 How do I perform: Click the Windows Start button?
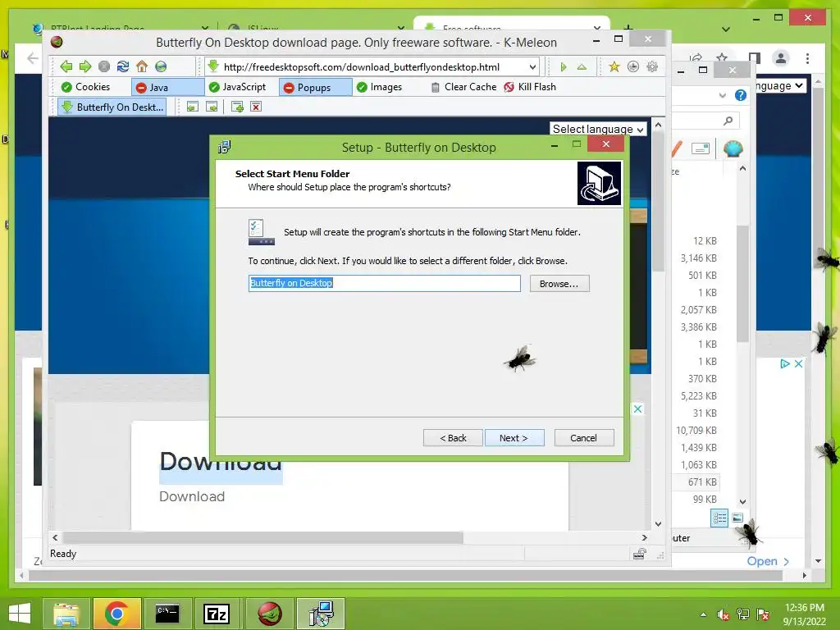click(x=20, y=614)
